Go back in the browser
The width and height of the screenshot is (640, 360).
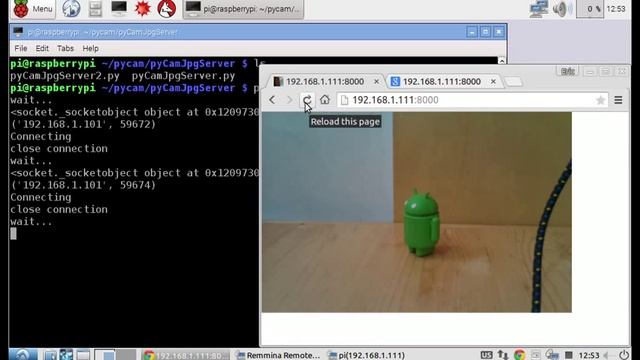(x=272, y=100)
